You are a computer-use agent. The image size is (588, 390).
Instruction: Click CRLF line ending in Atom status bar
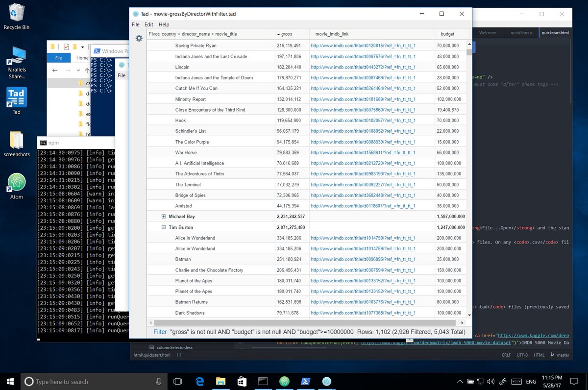506,355
